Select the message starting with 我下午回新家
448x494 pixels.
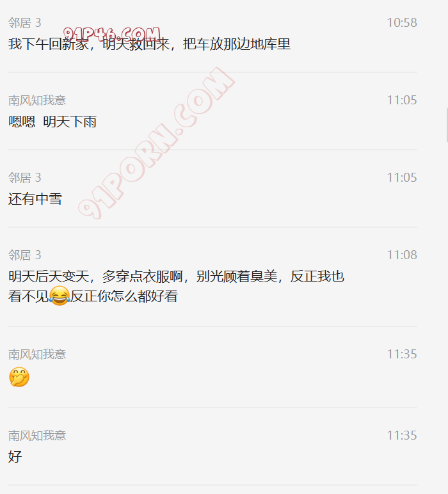[x=149, y=44]
